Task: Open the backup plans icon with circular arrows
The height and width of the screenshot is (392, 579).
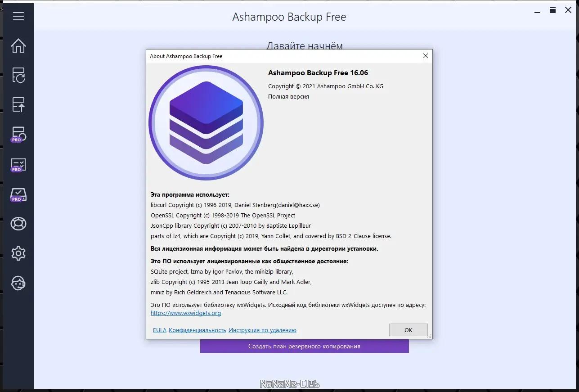Action: pos(18,75)
